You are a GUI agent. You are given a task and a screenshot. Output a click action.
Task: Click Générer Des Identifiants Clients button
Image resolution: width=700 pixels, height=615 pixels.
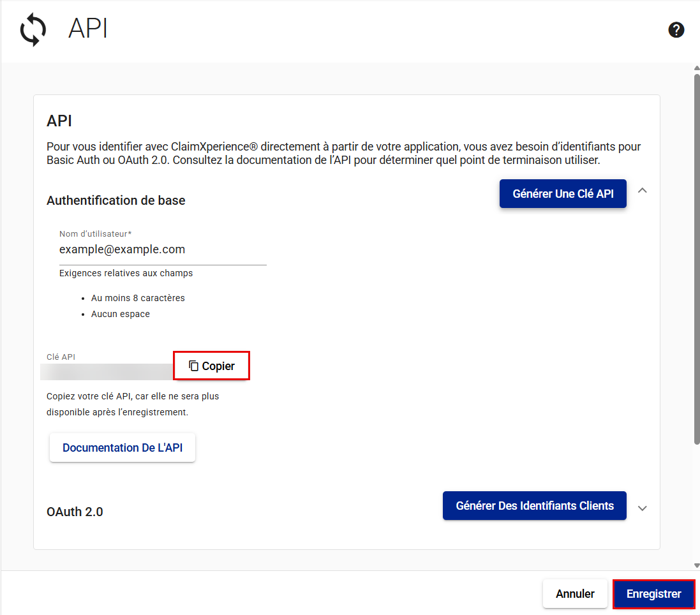pos(534,506)
